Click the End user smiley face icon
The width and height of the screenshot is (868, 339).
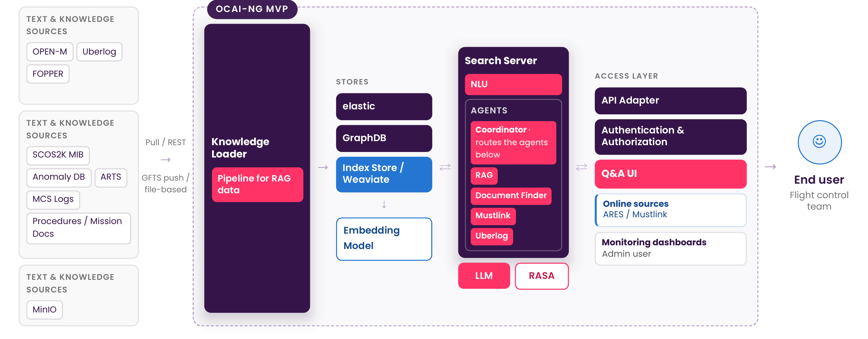tap(819, 142)
